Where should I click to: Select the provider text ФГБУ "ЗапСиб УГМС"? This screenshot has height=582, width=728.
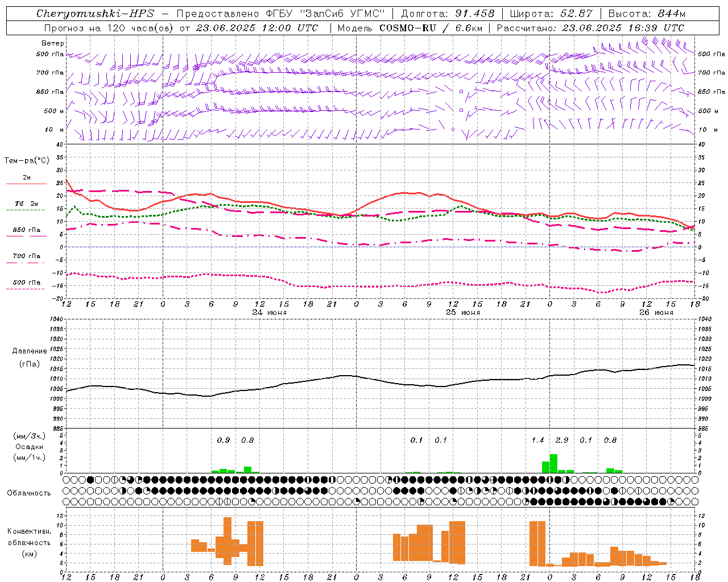(x=326, y=14)
